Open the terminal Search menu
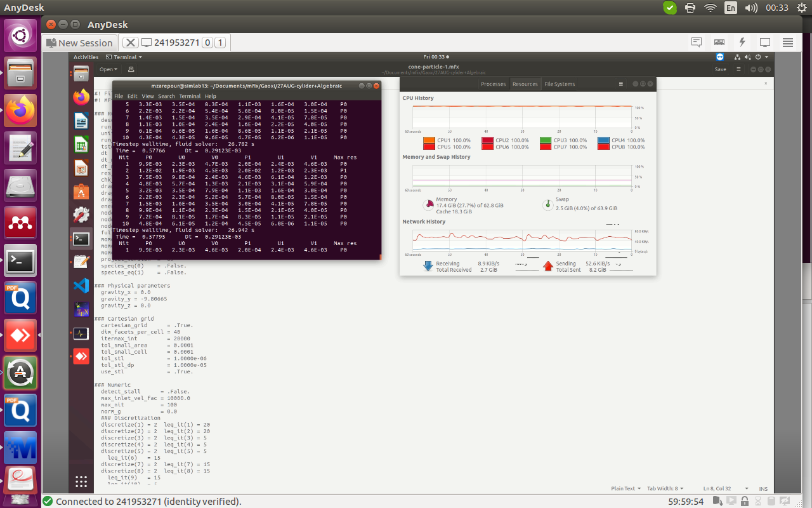812x508 pixels. click(x=166, y=97)
